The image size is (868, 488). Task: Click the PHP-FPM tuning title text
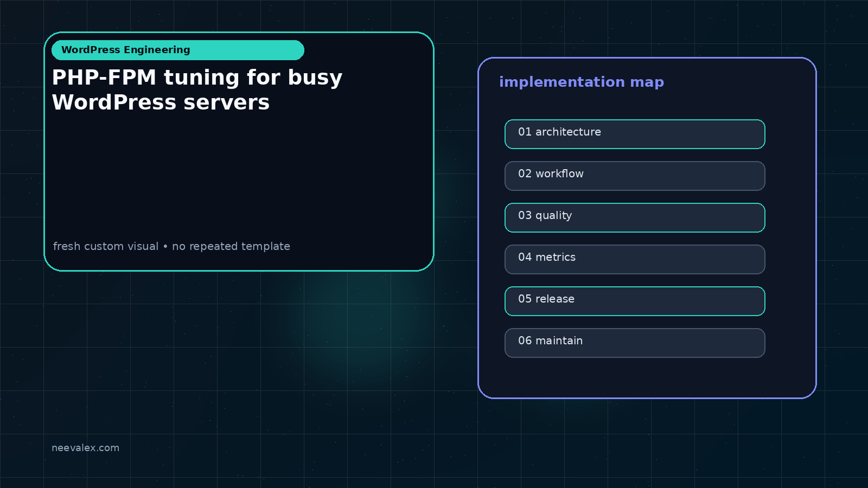click(x=197, y=89)
